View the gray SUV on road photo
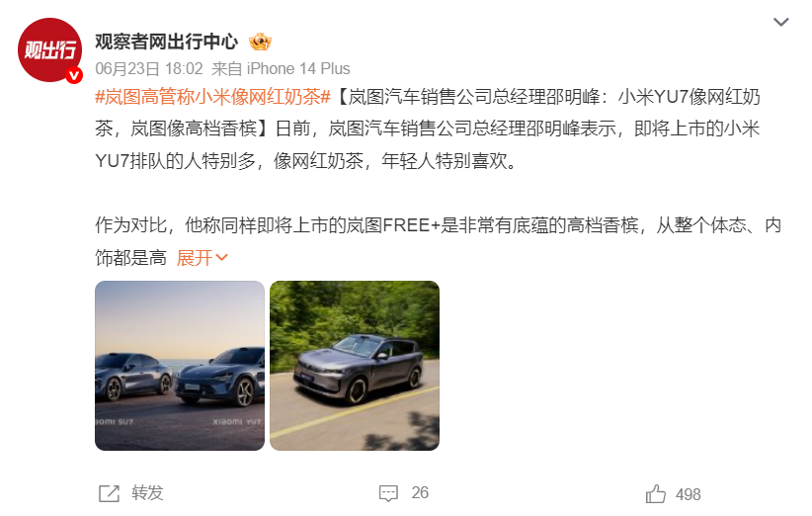Screen dimensions: 812x516 coord(355,365)
